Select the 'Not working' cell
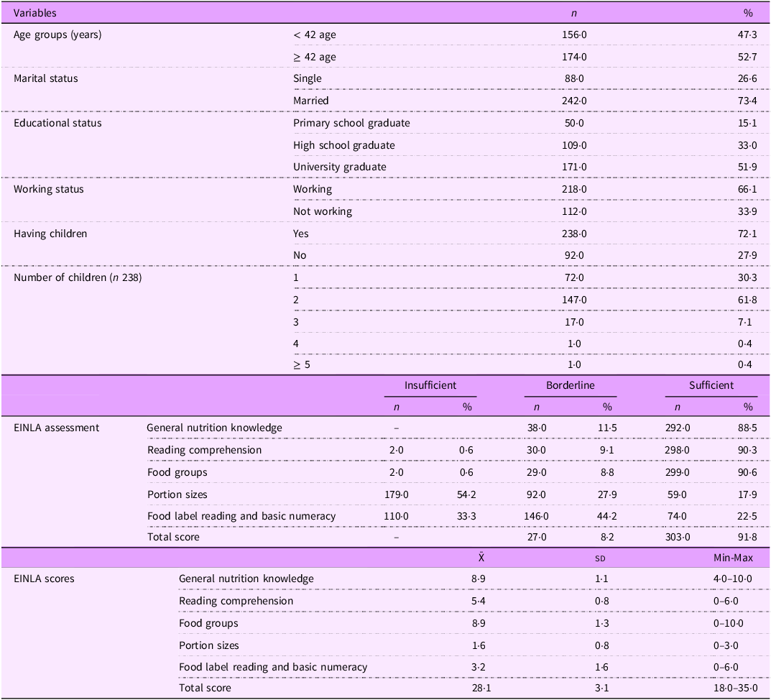 coord(323,211)
